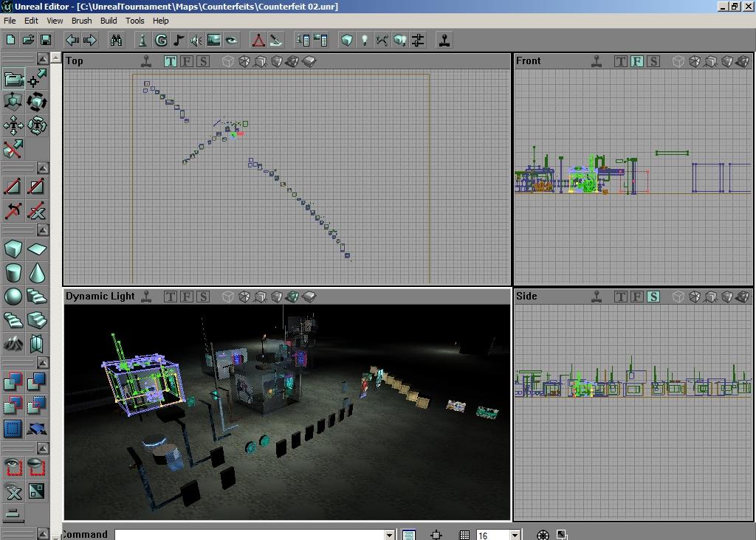Viewport: 756px width, 540px height.
Task: Choose the Cube brush builder
Action: (13, 249)
